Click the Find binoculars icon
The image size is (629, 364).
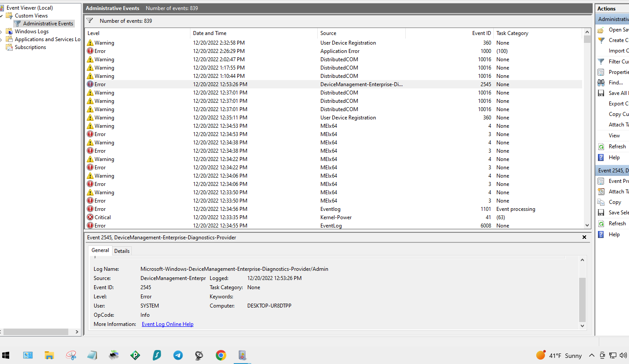pyautogui.click(x=601, y=83)
